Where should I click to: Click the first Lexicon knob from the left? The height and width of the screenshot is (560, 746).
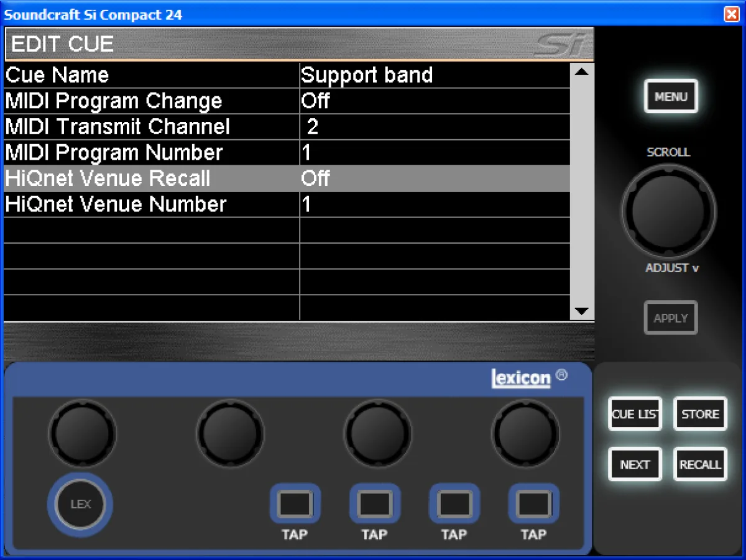83,433
